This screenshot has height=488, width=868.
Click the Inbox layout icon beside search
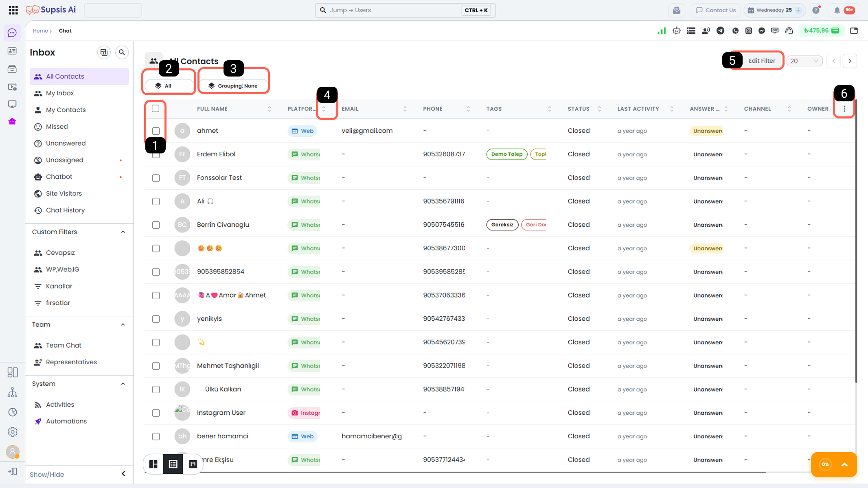tap(104, 52)
